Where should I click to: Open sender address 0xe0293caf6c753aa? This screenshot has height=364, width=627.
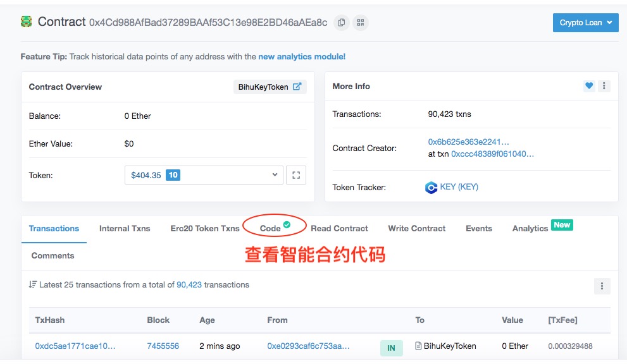tap(308, 346)
